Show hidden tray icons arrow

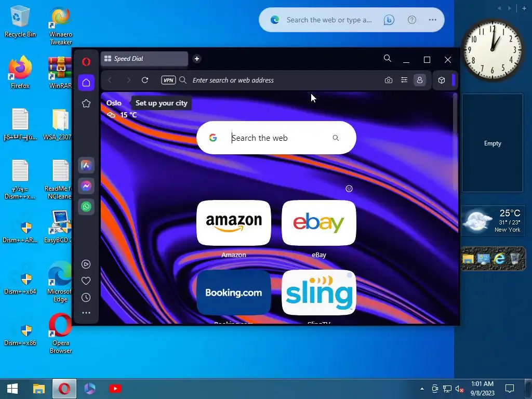(x=422, y=389)
